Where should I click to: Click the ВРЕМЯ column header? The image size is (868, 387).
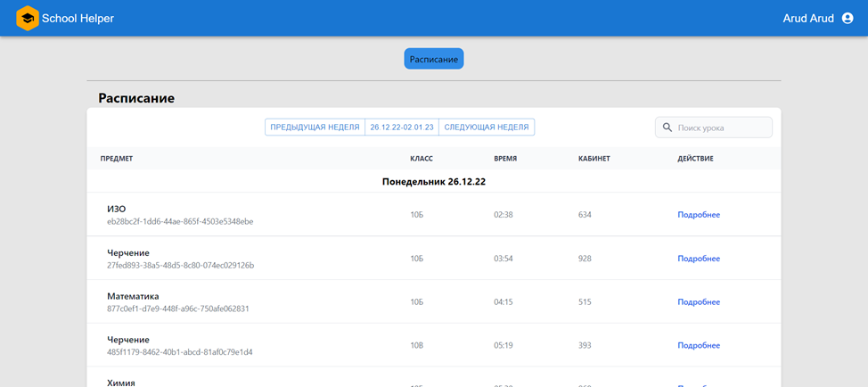505,159
